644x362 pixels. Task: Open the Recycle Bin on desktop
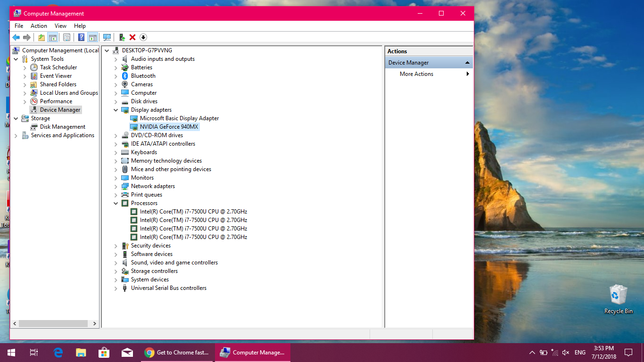[618, 299]
